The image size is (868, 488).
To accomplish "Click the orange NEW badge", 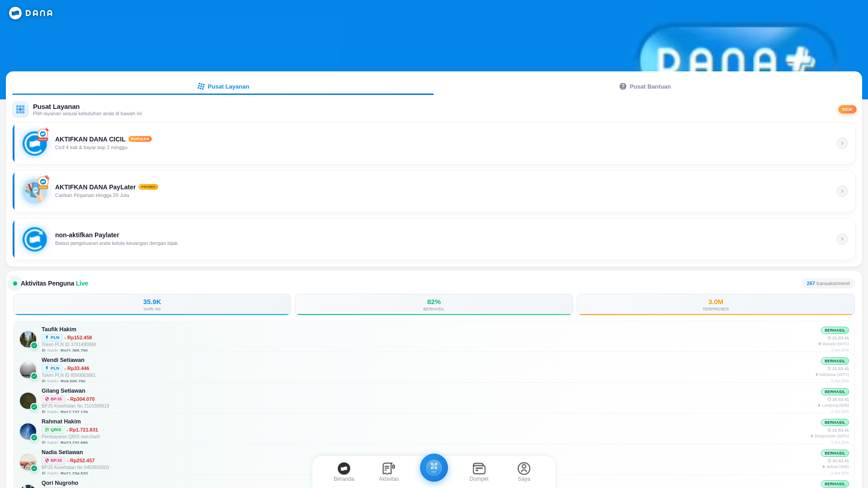I will [x=847, y=109].
